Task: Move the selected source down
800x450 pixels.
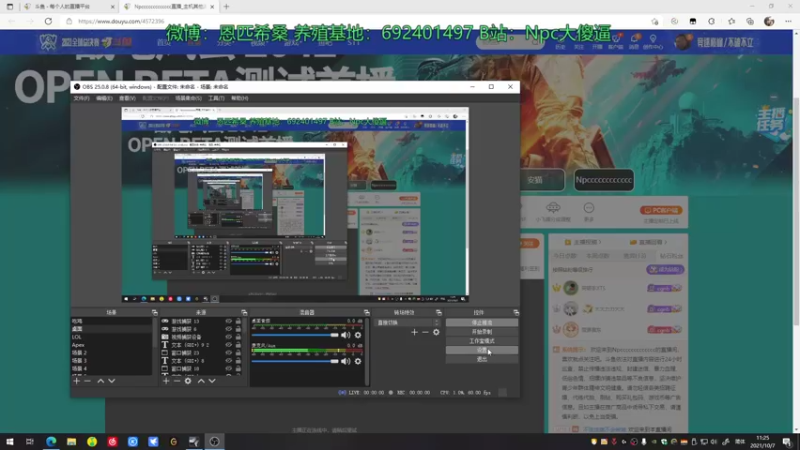Action: (x=212, y=381)
